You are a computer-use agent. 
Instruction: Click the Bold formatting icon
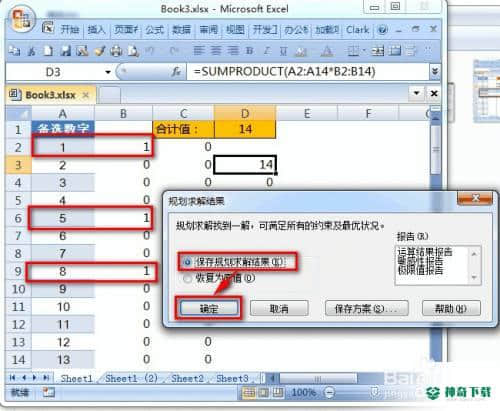tap(249, 51)
